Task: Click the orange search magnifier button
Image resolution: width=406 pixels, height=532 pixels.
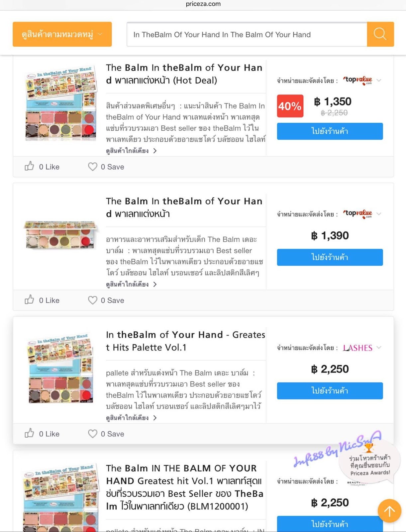Action: pos(380,34)
